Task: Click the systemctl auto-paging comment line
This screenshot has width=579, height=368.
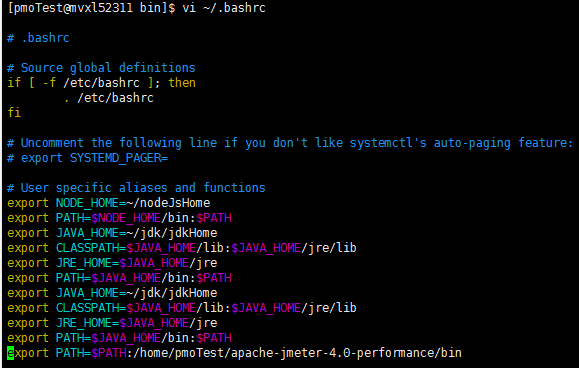Action: [290, 143]
